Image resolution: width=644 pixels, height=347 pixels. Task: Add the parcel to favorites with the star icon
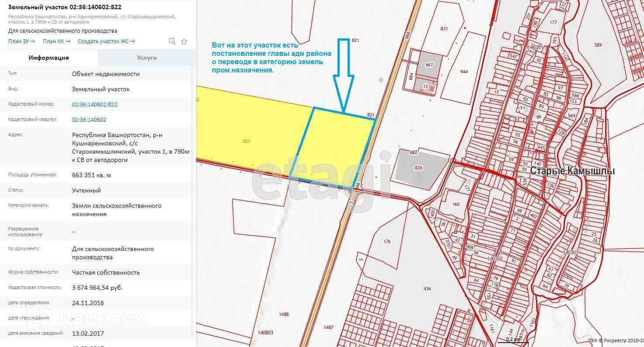click(x=184, y=41)
